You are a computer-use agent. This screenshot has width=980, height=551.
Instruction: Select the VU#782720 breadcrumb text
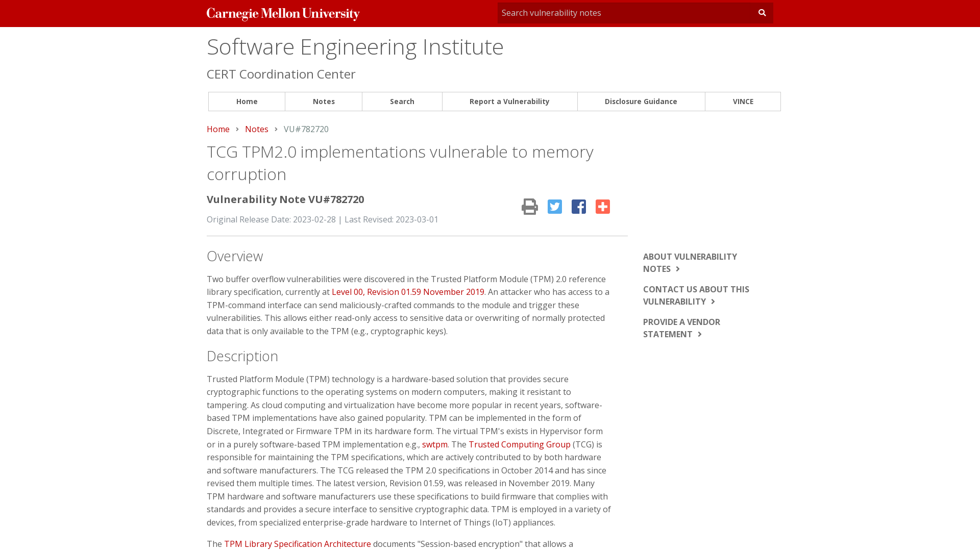click(x=306, y=129)
